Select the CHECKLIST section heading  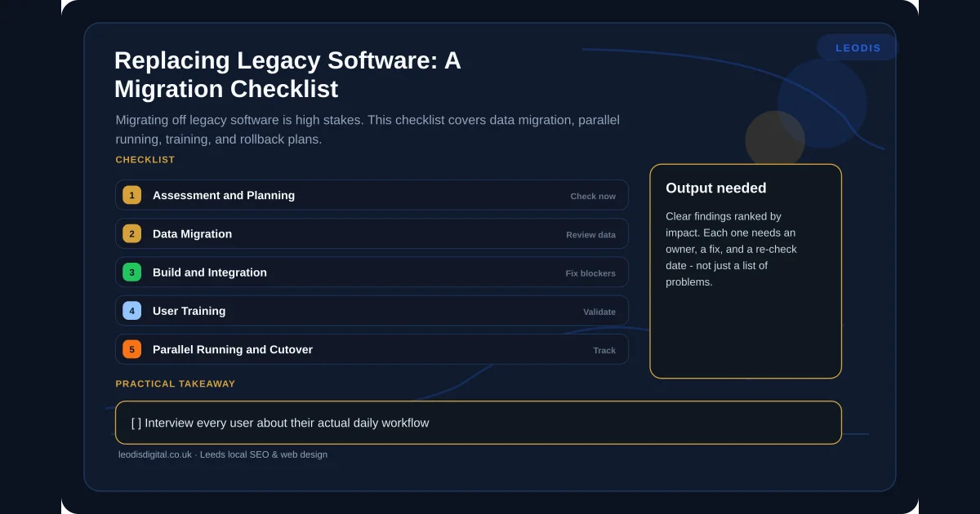click(145, 160)
